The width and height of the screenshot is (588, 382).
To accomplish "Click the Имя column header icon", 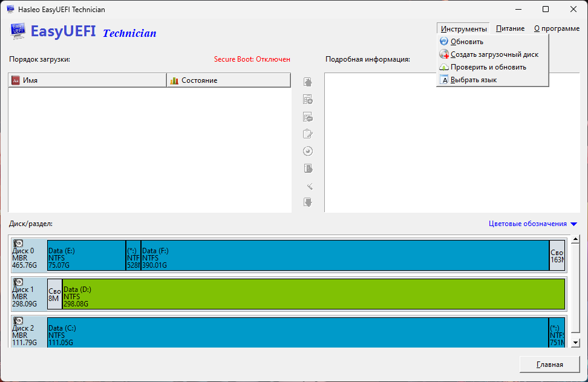I will (x=15, y=80).
